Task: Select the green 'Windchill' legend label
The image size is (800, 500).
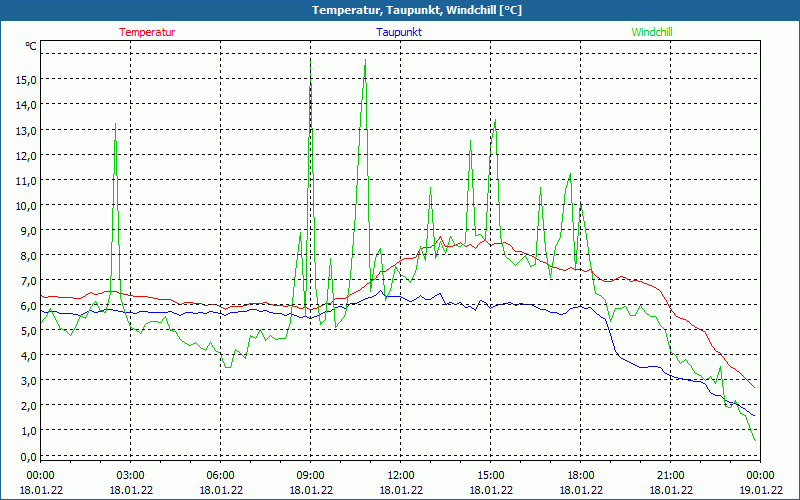Action: [x=652, y=32]
